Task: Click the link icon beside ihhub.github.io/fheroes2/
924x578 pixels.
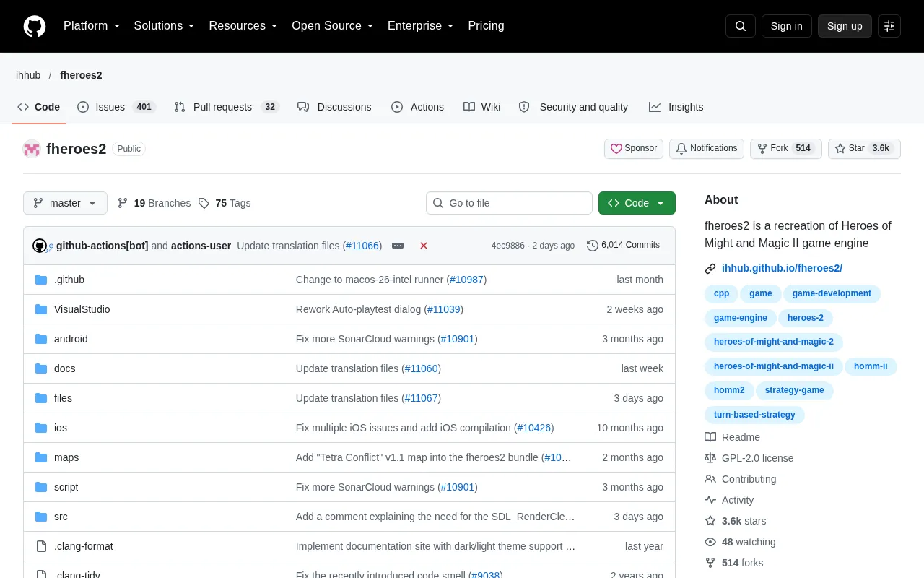Action: click(x=710, y=269)
